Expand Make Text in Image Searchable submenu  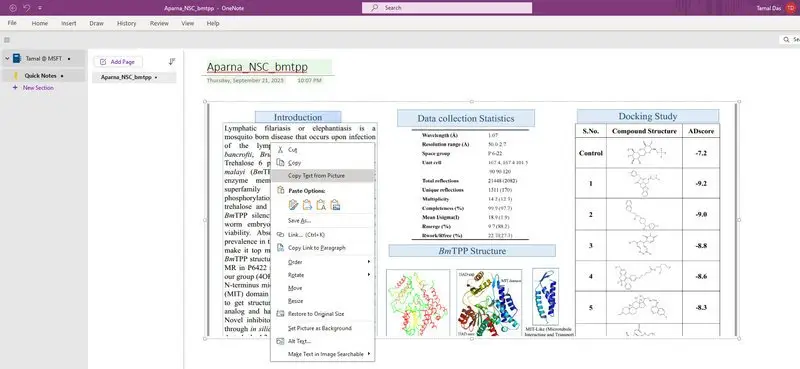[322, 354]
